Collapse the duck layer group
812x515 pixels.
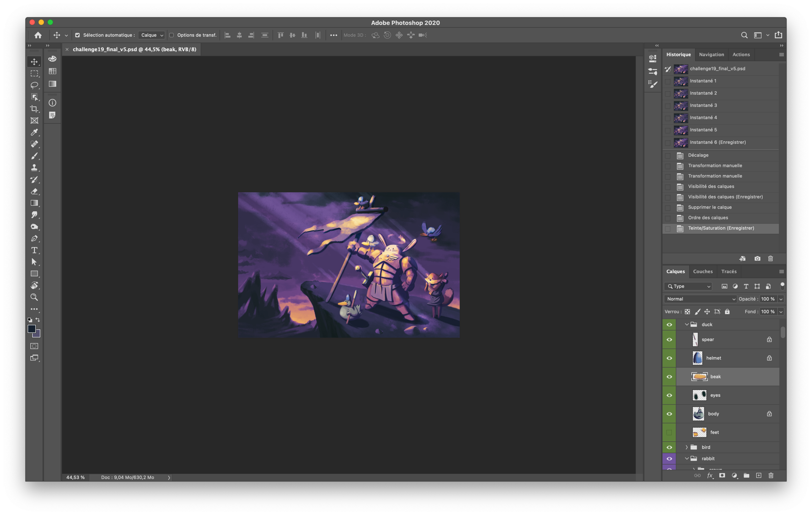(687, 325)
